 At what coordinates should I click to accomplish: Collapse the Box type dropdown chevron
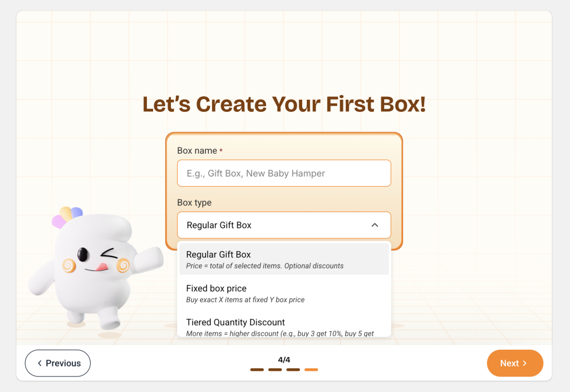click(x=375, y=225)
